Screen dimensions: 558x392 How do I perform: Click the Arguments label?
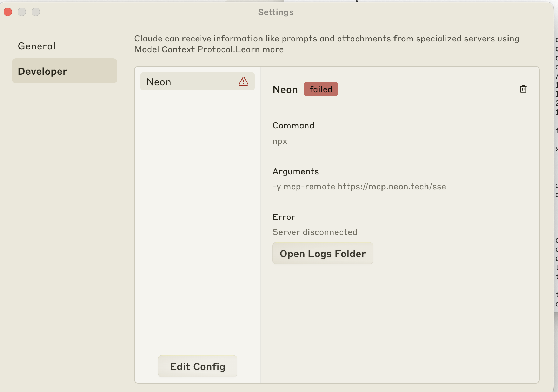(296, 171)
